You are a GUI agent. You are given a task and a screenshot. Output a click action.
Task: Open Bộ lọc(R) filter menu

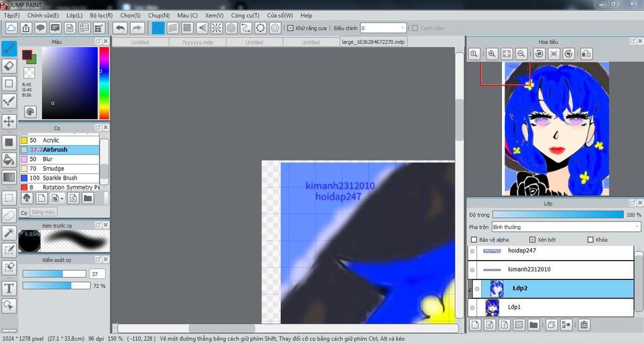tap(101, 15)
